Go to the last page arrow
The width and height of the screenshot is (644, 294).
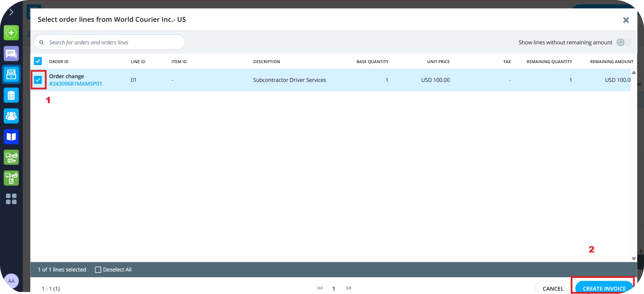tap(349, 288)
